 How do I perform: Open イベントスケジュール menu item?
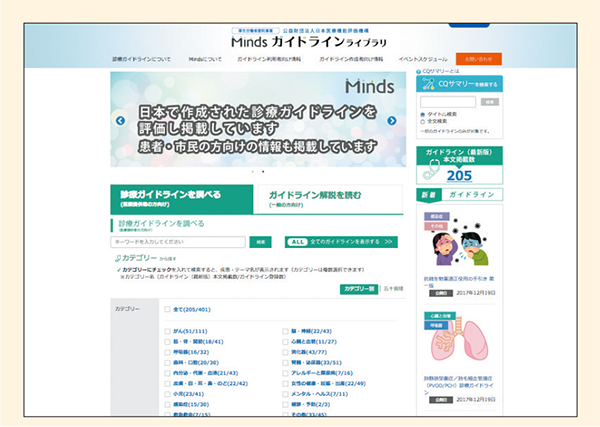coord(423,59)
